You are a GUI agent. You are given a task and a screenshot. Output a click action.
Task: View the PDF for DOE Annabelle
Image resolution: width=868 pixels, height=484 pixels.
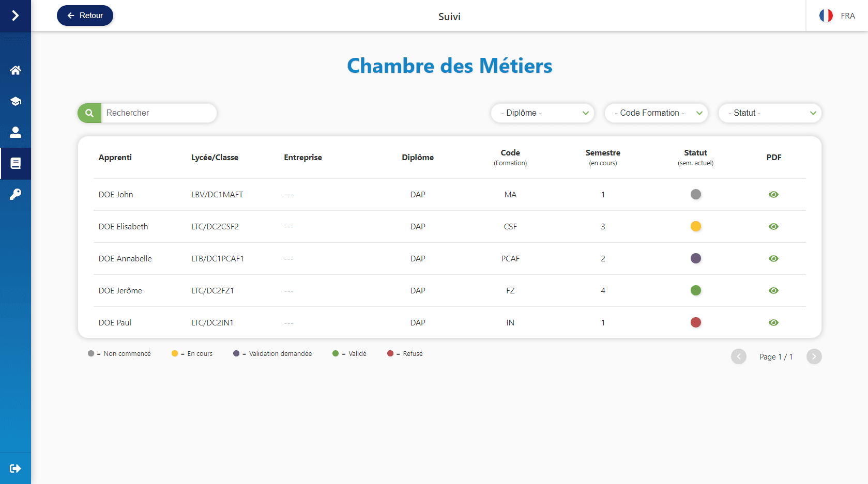[x=773, y=259]
